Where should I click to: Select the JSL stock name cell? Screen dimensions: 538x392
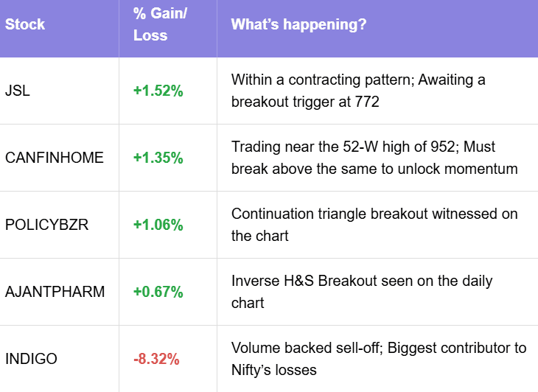18,91
